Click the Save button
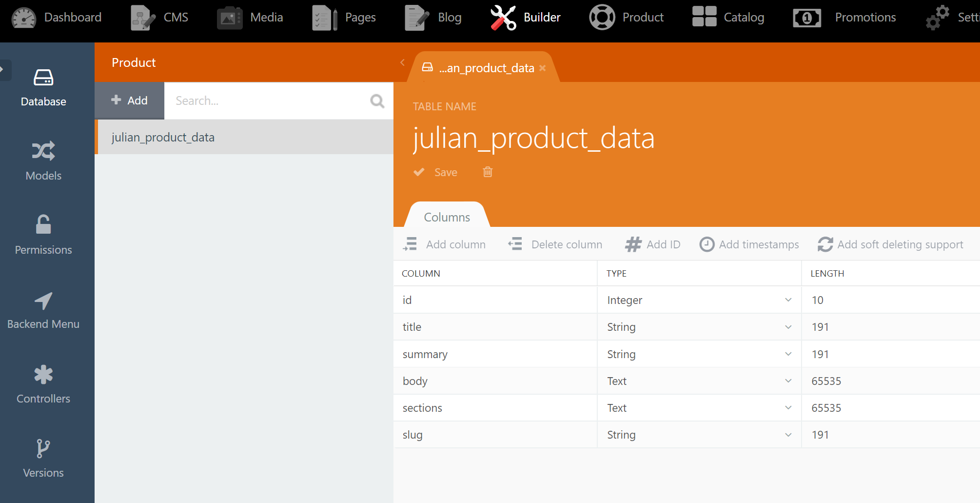This screenshot has height=503, width=980. tap(435, 172)
